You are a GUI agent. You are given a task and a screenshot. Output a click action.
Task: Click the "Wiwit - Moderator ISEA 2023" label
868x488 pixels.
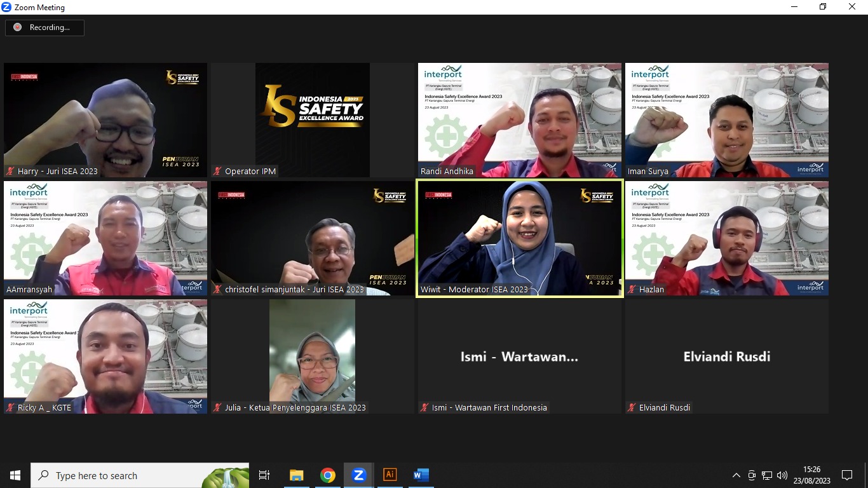[x=474, y=290]
